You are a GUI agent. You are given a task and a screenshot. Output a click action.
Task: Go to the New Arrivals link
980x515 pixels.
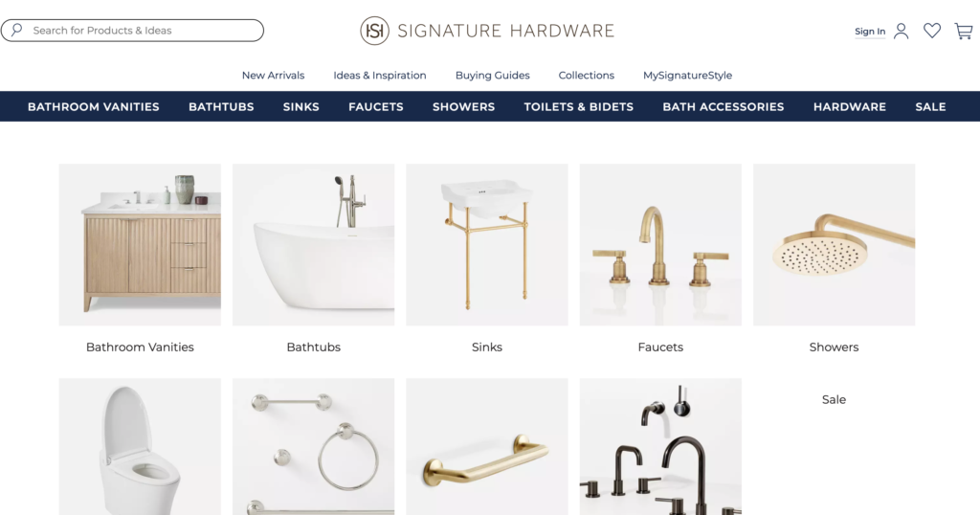273,75
